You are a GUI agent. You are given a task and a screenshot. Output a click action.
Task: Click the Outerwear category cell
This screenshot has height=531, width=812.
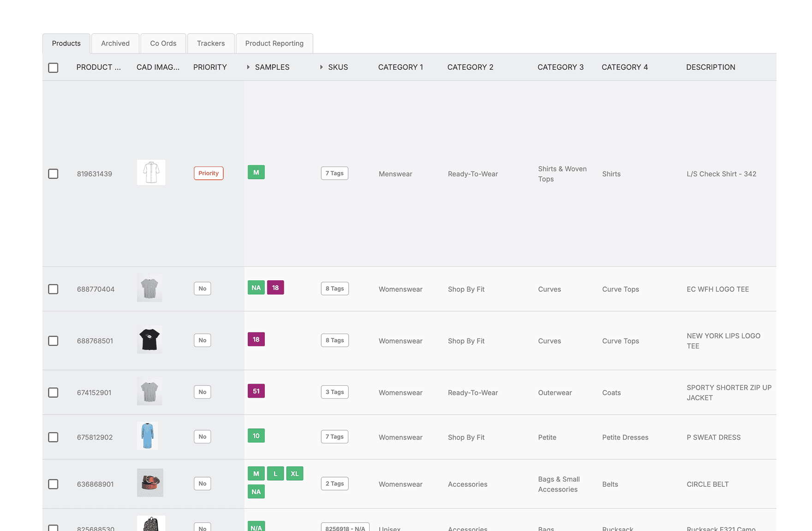(x=555, y=392)
